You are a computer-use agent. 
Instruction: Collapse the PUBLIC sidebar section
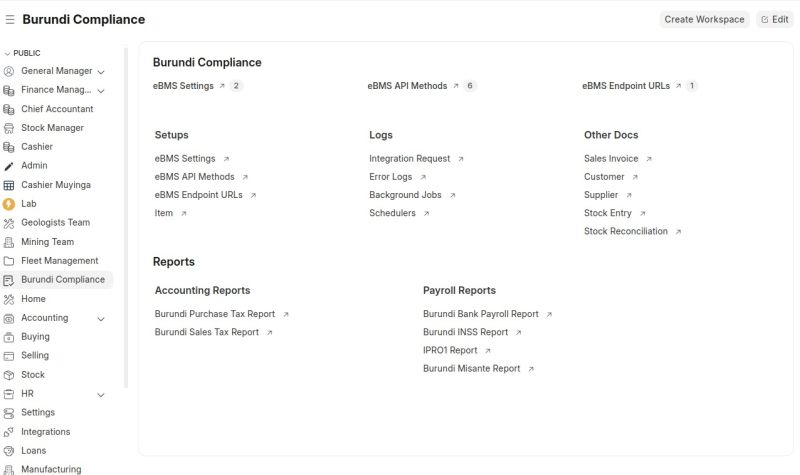click(x=22, y=53)
